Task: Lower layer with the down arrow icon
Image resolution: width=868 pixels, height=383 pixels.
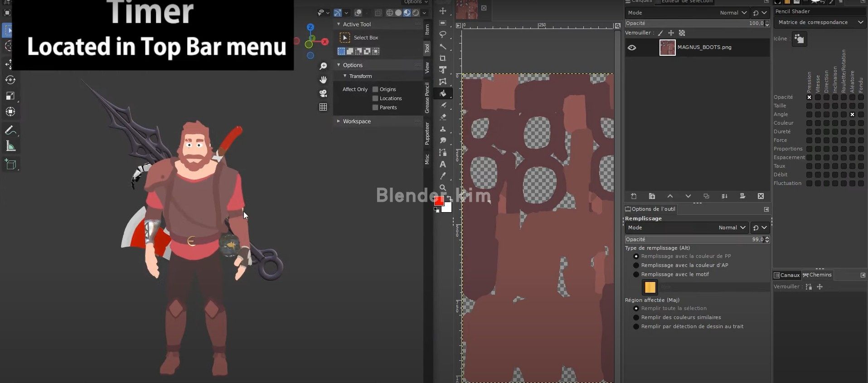Action: coord(688,196)
